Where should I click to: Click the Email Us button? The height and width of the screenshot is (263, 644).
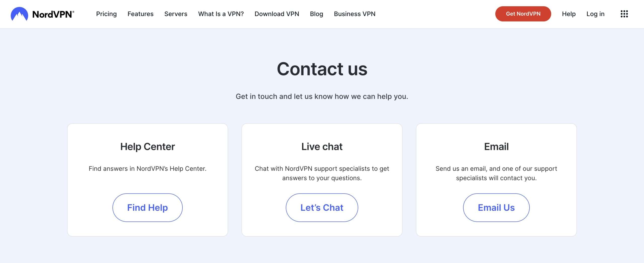(496, 207)
